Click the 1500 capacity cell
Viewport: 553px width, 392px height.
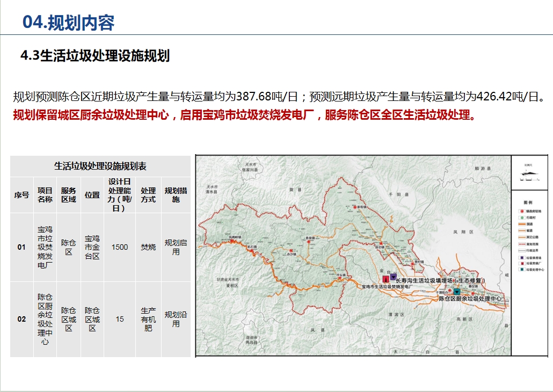(120, 247)
